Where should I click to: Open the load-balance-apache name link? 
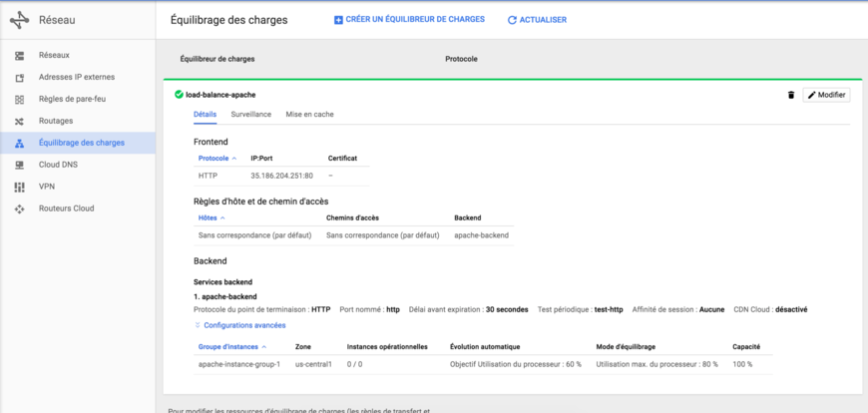click(x=220, y=95)
